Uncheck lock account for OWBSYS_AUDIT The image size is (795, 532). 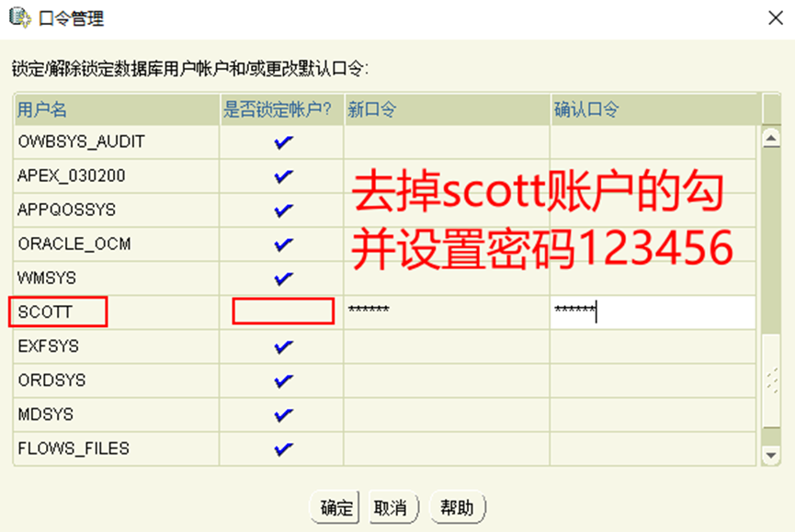(283, 141)
